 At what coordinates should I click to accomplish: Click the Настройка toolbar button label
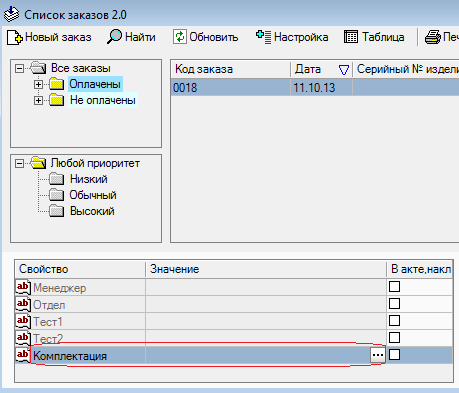301,37
